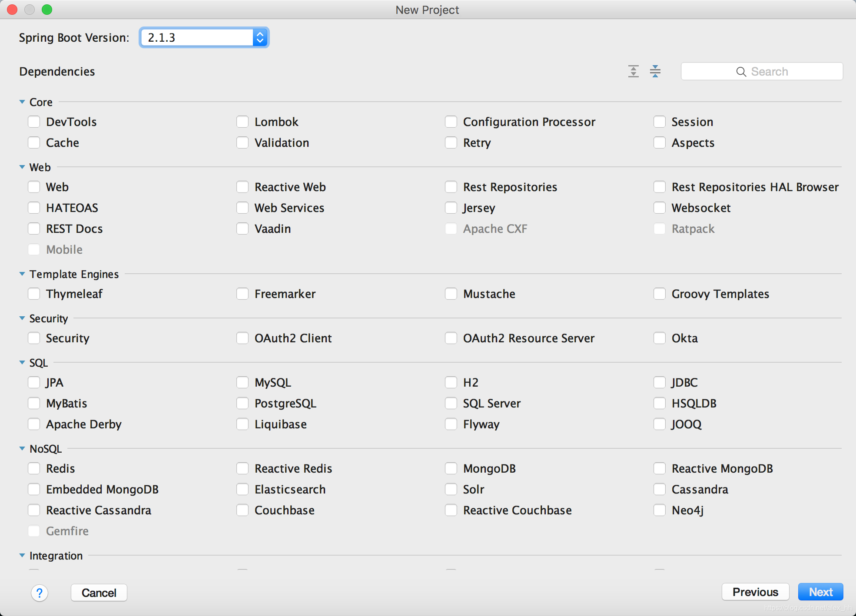Screen dimensions: 856x616
Task: Enable the Aspects checkbox
Action: [660, 142]
